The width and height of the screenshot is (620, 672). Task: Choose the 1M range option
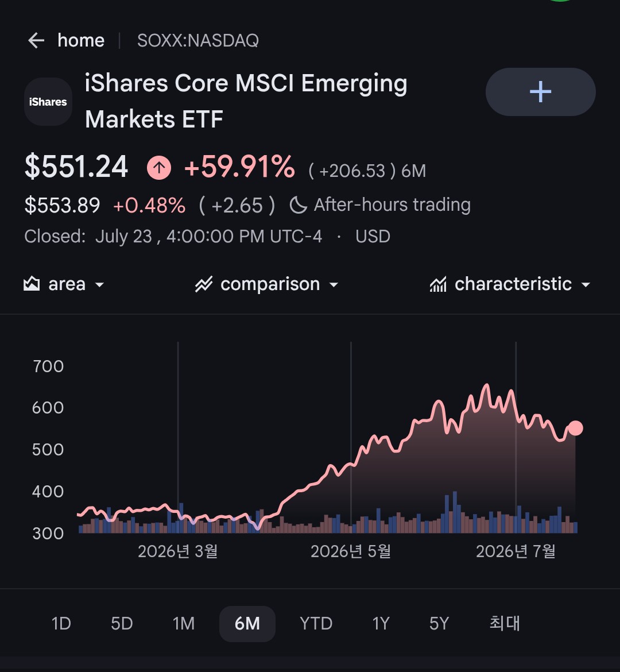183,624
